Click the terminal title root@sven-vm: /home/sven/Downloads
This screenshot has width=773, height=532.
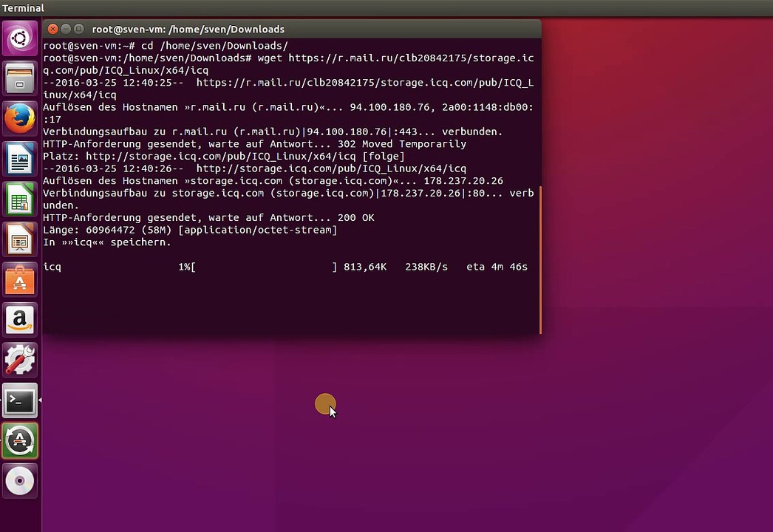click(x=188, y=29)
